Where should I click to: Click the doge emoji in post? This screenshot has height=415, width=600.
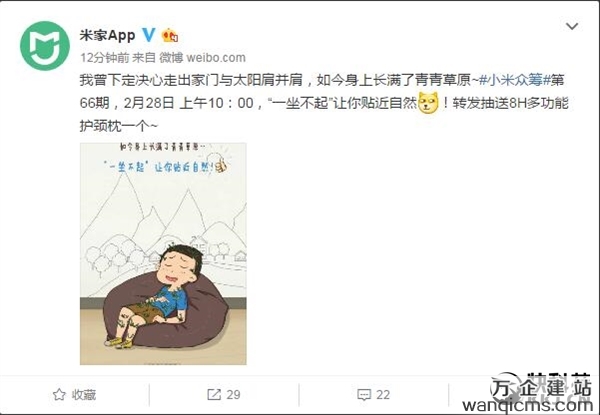[x=428, y=103]
